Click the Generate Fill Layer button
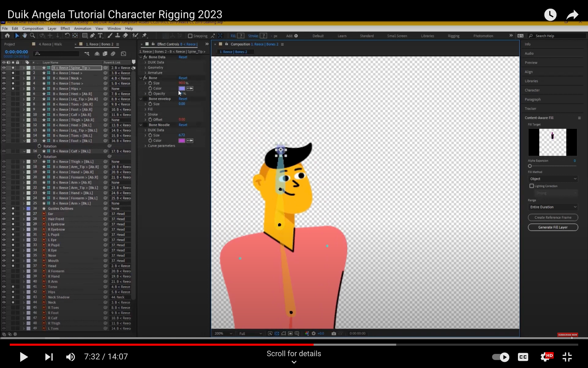 click(553, 227)
